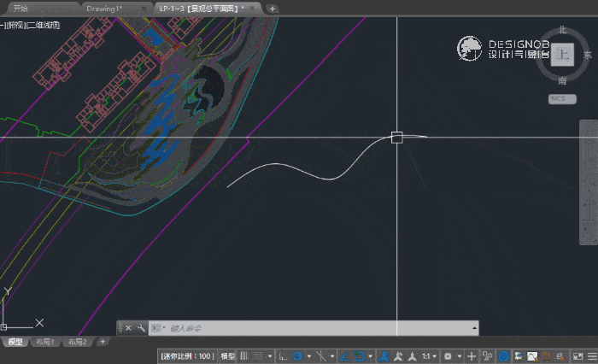Click the 2D object snap square icon
This screenshot has height=364, width=598.
359,356
